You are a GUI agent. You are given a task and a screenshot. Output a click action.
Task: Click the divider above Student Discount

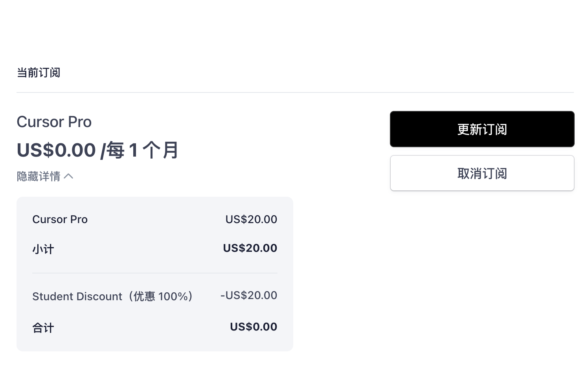pos(155,273)
